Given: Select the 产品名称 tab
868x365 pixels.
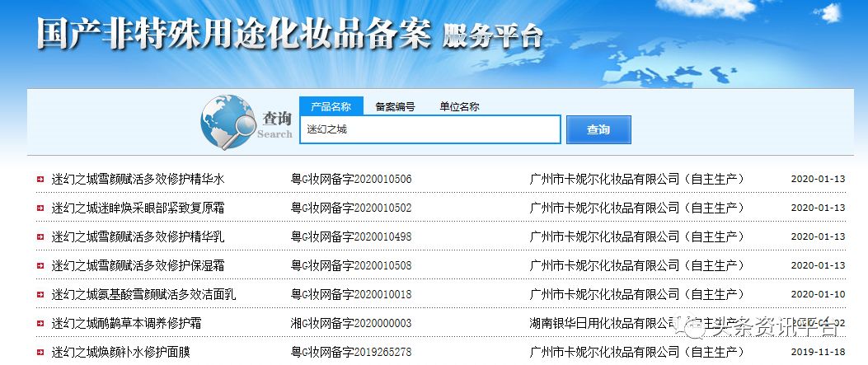Looking at the screenshot, I should coord(331,106).
